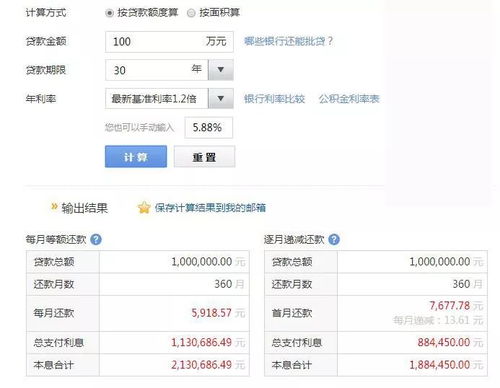Click the blue 计算 button
This screenshot has height=388, width=500.
click(136, 156)
